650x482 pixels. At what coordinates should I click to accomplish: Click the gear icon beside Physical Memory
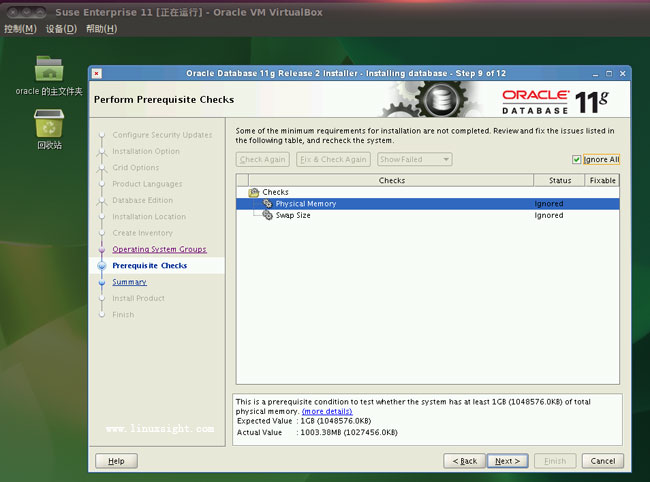268,203
